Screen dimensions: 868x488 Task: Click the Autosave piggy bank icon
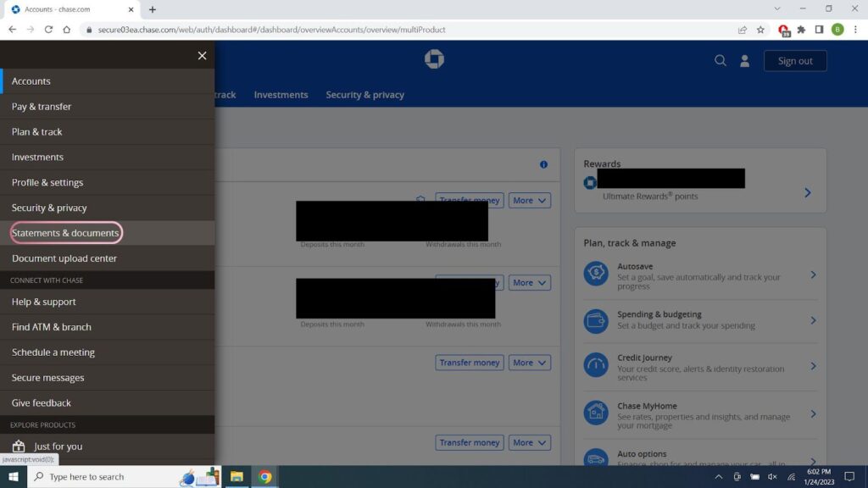596,274
